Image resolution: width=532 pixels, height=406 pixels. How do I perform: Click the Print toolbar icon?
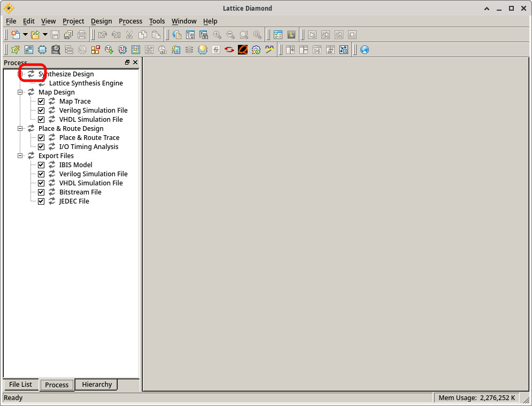pyautogui.click(x=82, y=35)
